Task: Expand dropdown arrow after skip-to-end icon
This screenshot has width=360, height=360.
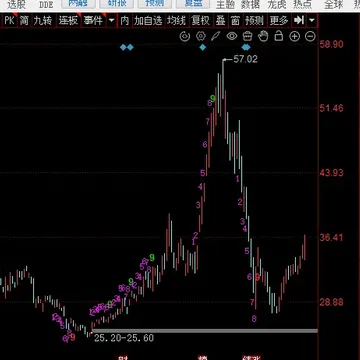Action: point(312,21)
